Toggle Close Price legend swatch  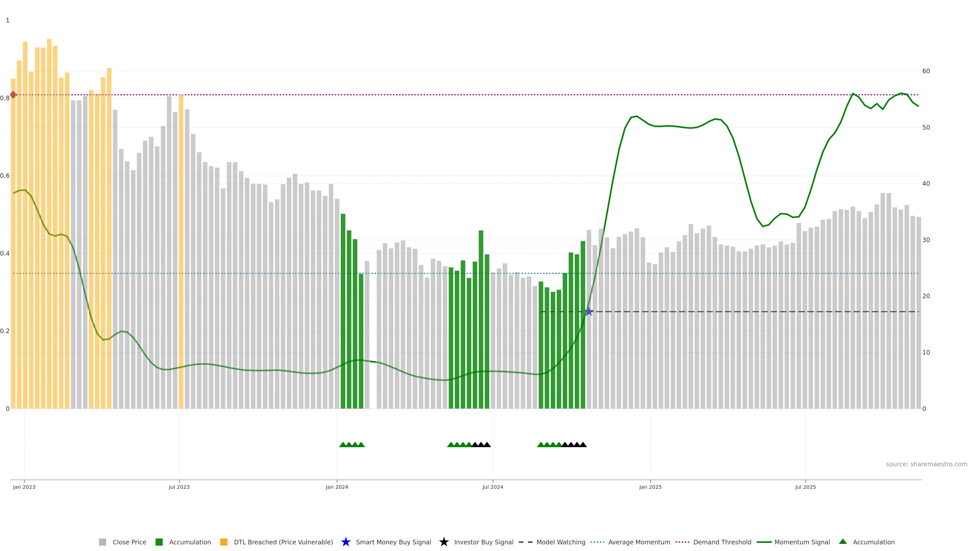pyautogui.click(x=102, y=542)
